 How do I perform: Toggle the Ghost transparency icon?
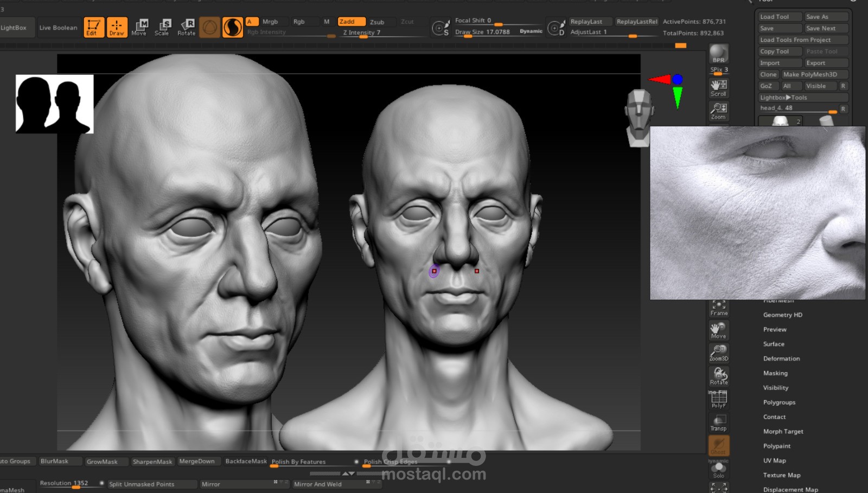[719, 446]
